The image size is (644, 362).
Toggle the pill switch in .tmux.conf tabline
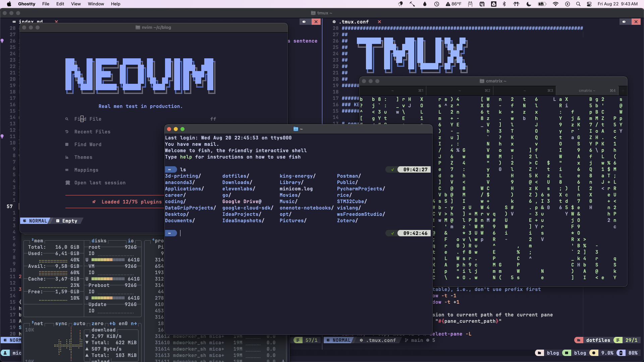click(x=624, y=22)
